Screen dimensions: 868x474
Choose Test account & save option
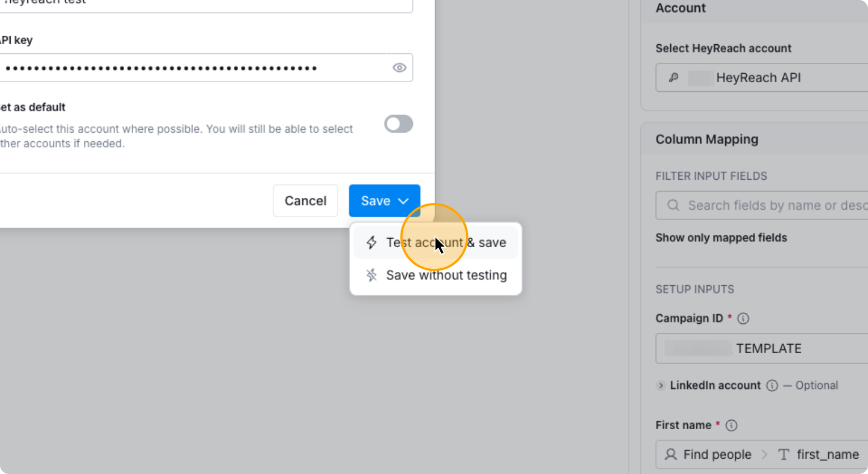tap(446, 243)
